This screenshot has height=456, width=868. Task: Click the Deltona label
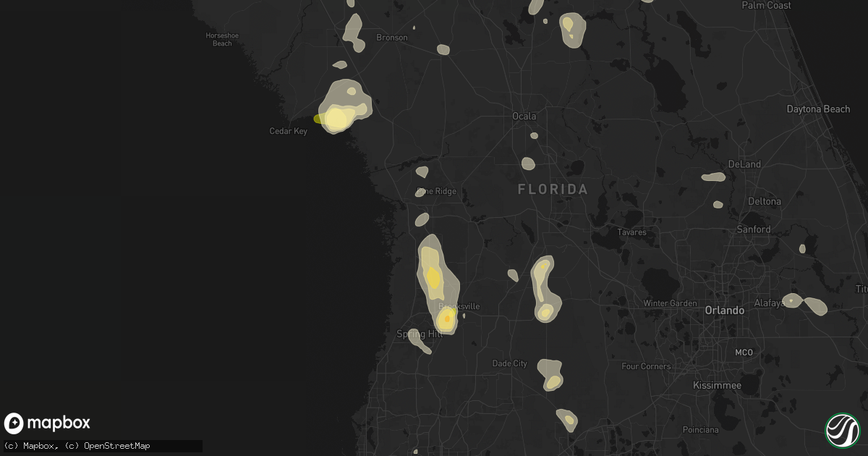[x=765, y=201]
